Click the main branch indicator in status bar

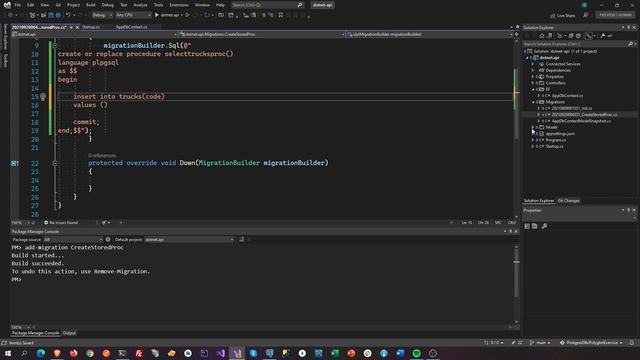[x=540, y=343]
